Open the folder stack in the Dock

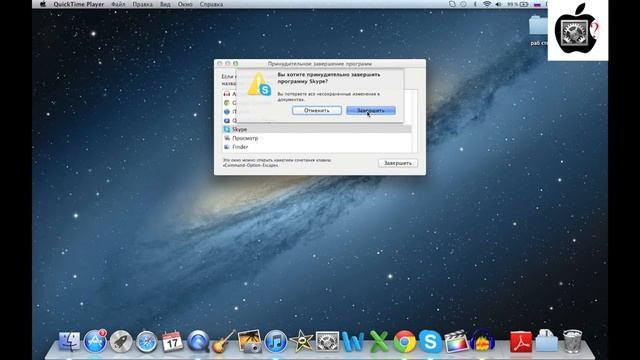click(x=547, y=341)
